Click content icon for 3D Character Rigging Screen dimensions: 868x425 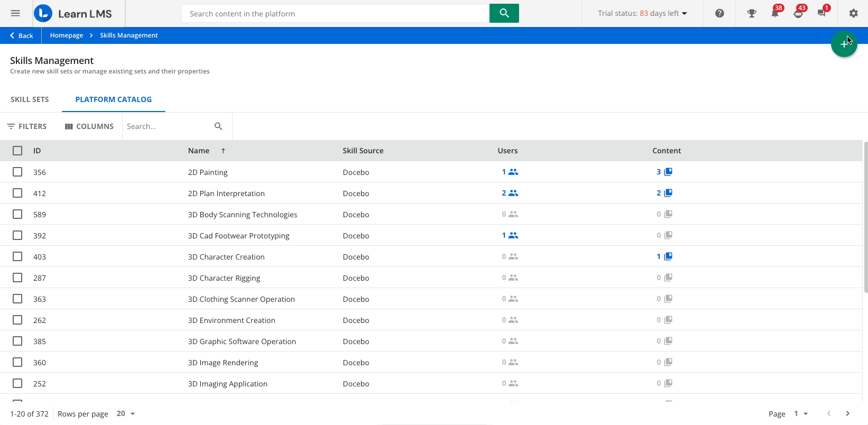(668, 278)
